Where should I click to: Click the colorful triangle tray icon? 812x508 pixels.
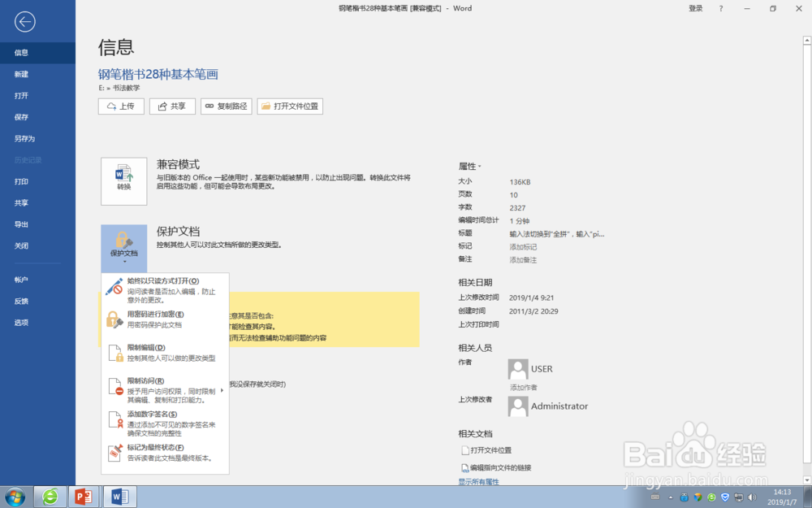[698, 497]
